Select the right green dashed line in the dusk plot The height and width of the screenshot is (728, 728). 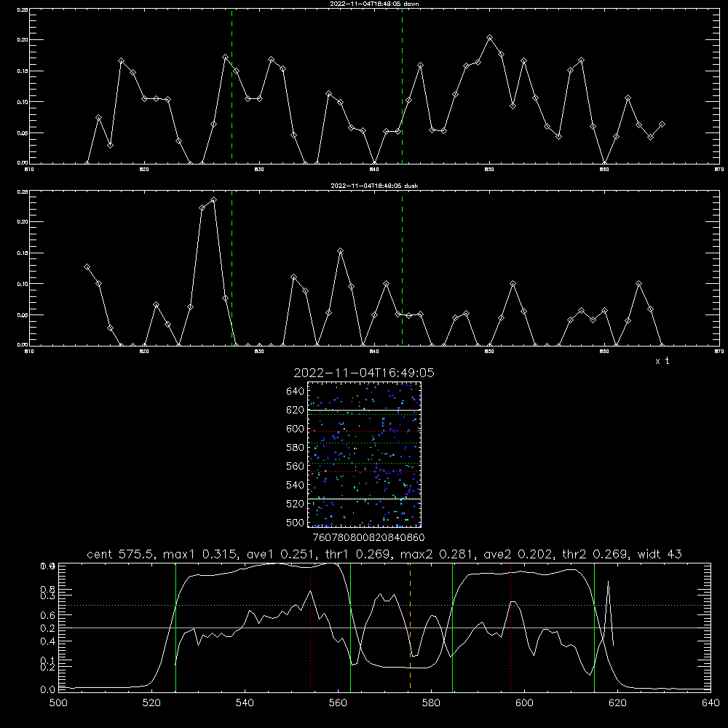point(402,269)
